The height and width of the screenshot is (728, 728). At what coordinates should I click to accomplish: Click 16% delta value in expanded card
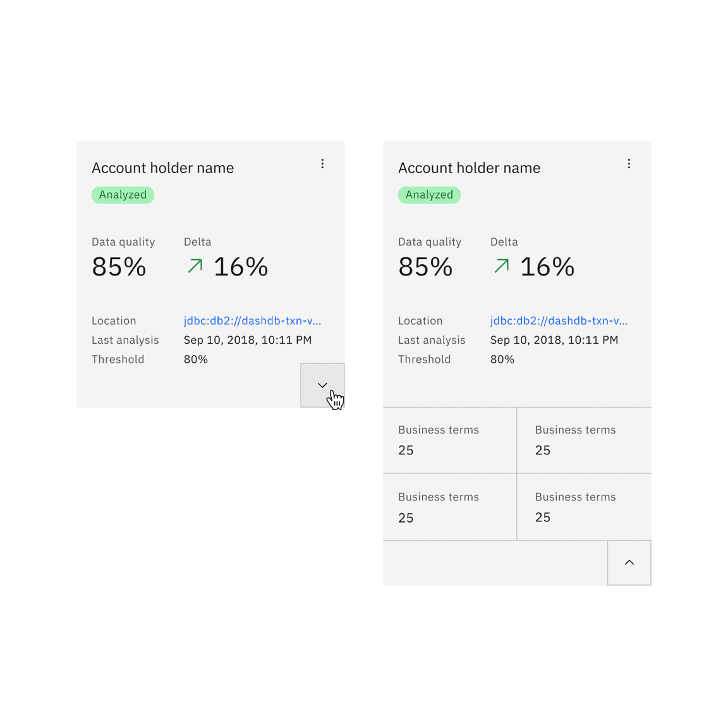(547, 267)
